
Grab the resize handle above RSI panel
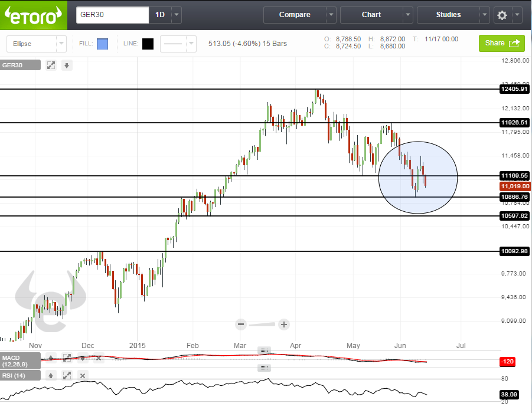pos(264,368)
